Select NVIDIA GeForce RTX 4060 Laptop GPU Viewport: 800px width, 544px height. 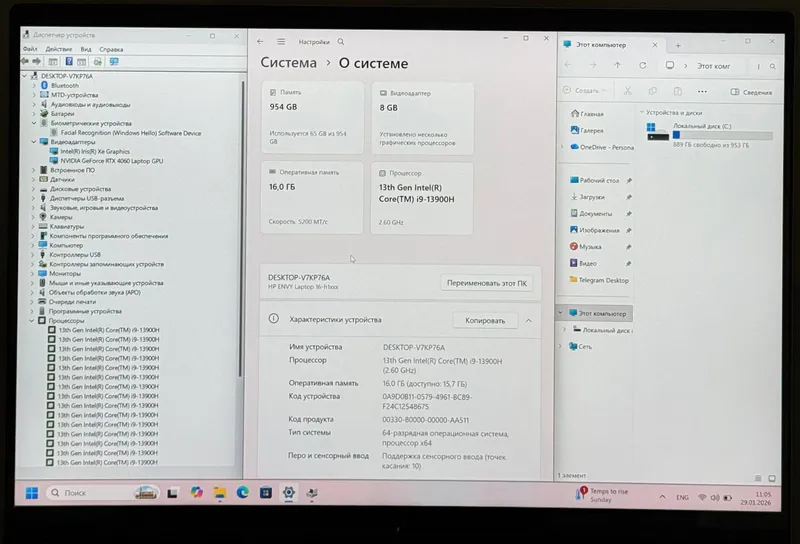(112, 161)
